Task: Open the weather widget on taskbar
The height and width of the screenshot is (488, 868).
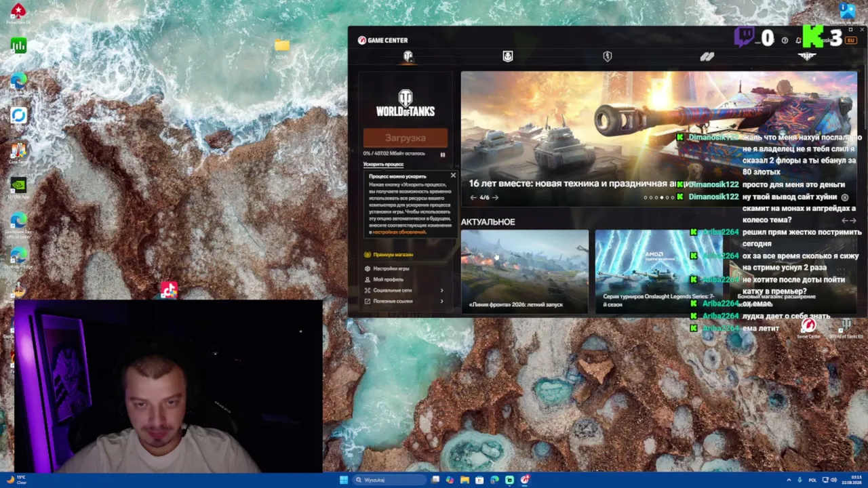Action: [x=16, y=480]
